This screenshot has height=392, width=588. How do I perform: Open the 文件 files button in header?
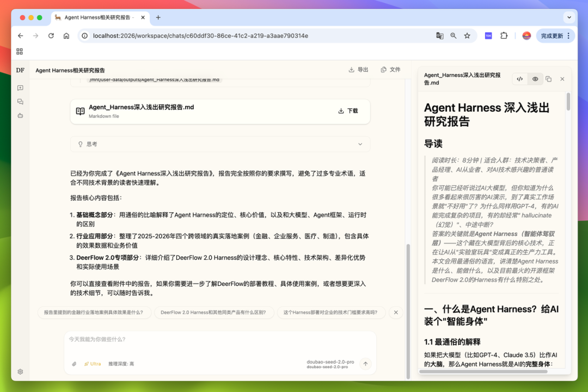pos(390,70)
